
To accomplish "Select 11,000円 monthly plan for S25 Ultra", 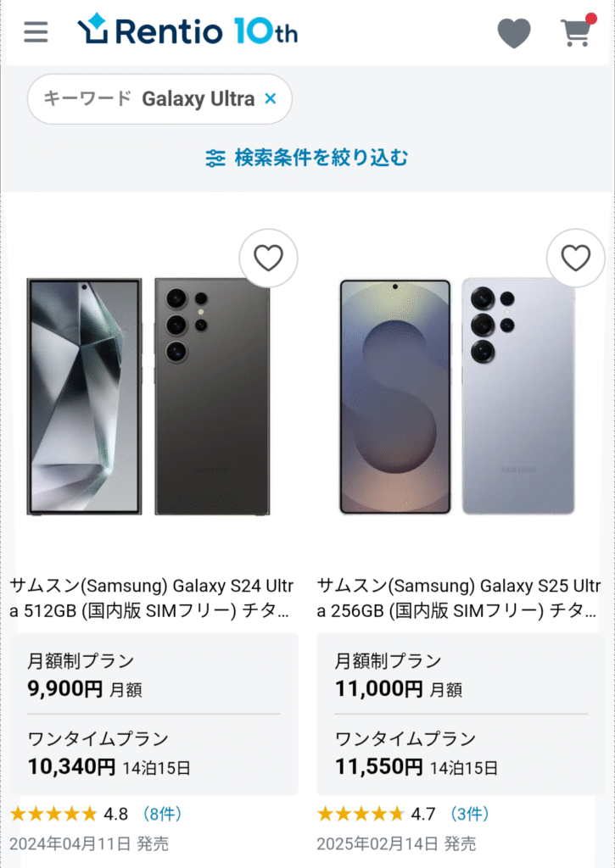I will (x=461, y=676).
